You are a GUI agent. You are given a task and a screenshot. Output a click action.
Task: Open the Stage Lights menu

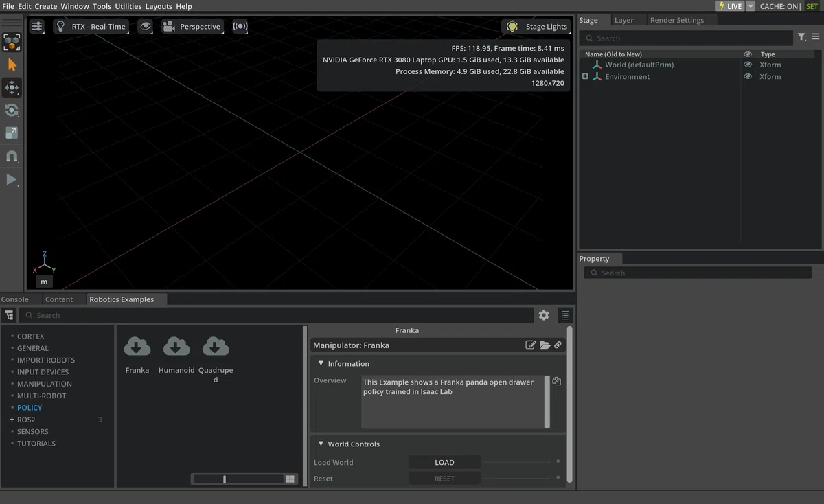click(x=537, y=27)
